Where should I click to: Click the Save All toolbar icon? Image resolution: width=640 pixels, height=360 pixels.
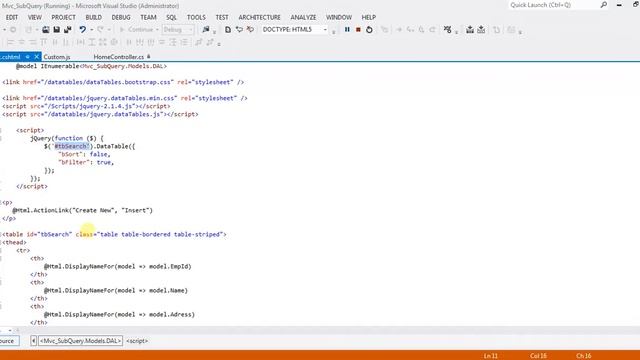68,29
